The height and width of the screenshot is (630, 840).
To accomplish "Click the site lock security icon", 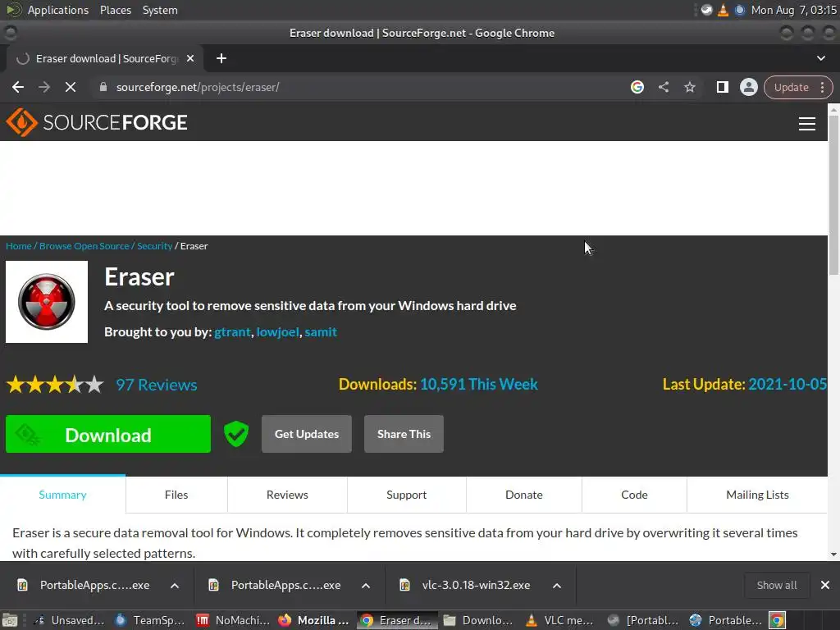I will [x=103, y=87].
